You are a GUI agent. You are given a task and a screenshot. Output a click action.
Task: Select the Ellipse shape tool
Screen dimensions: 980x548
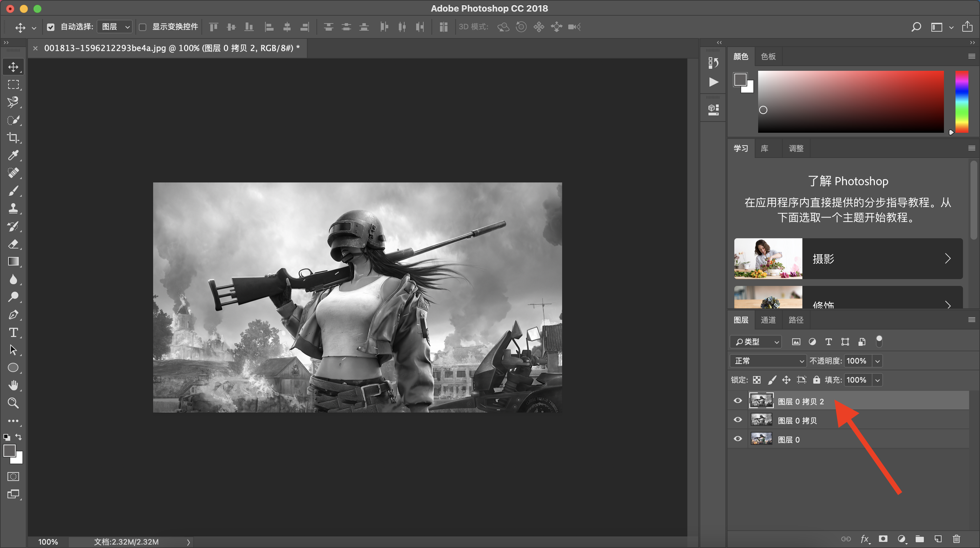tap(13, 368)
